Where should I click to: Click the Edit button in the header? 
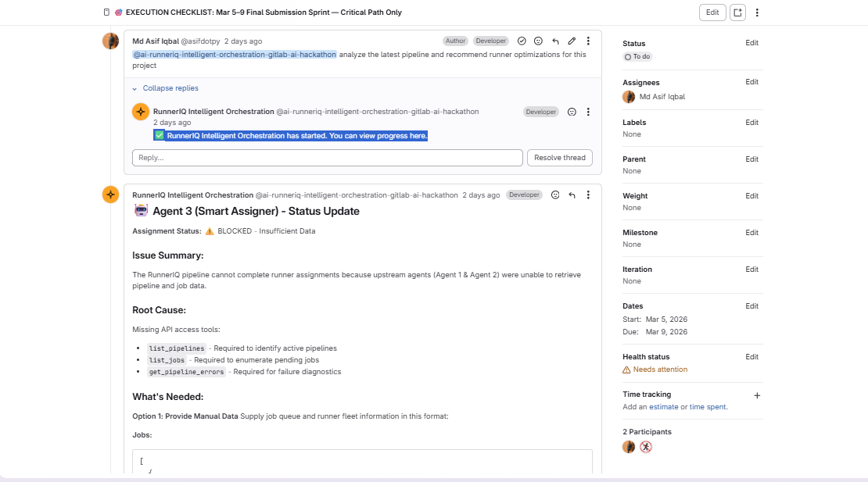click(712, 12)
